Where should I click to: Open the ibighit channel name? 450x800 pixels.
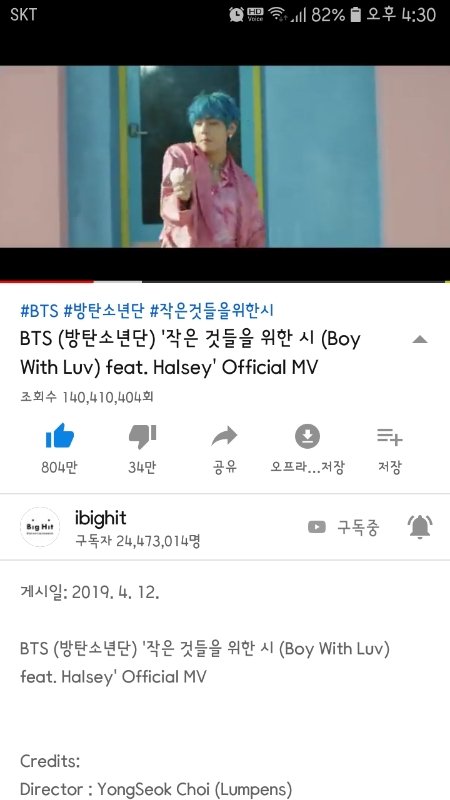(x=101, y=518)
